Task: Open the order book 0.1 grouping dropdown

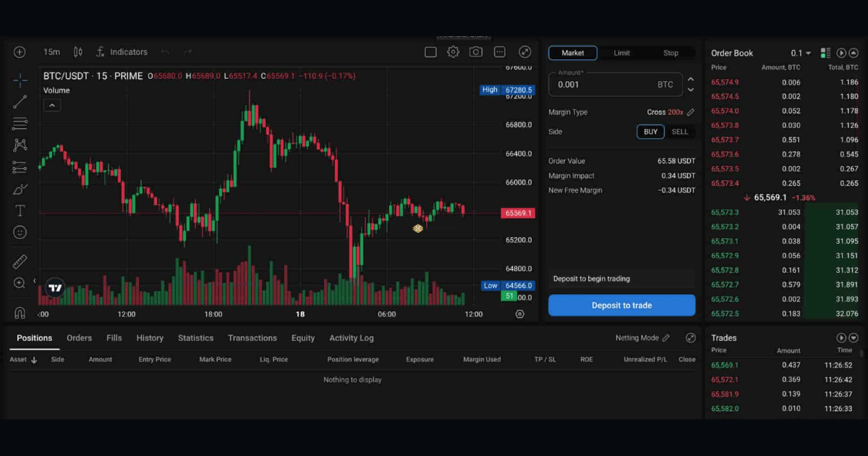Action: click(x=801, y=53)
